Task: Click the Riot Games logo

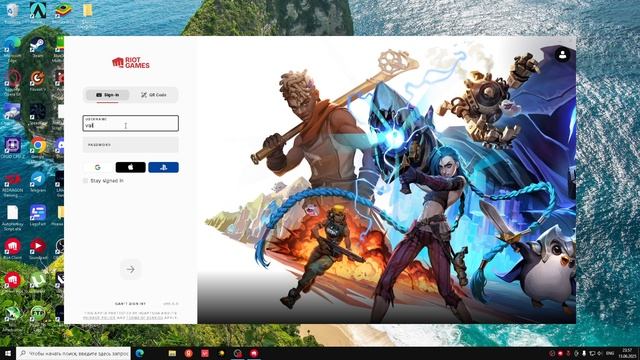Action: pyautogui.click(x=131, y=62)
